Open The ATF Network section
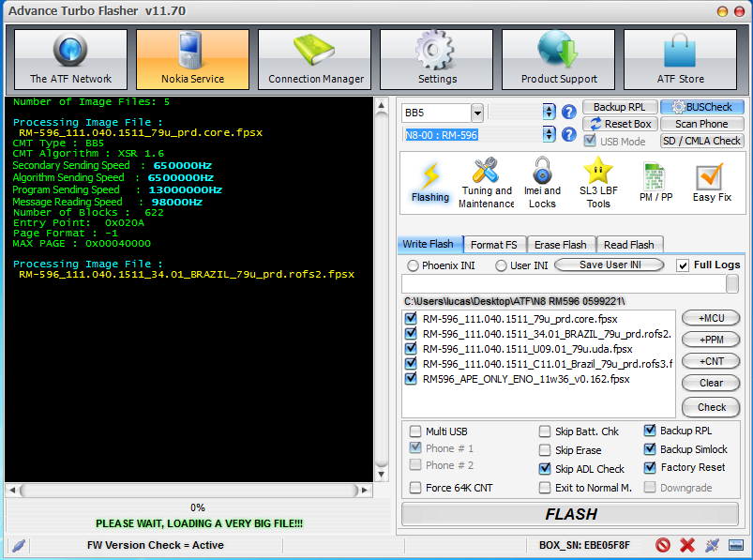The image size is (753, 560). (70, 59)
